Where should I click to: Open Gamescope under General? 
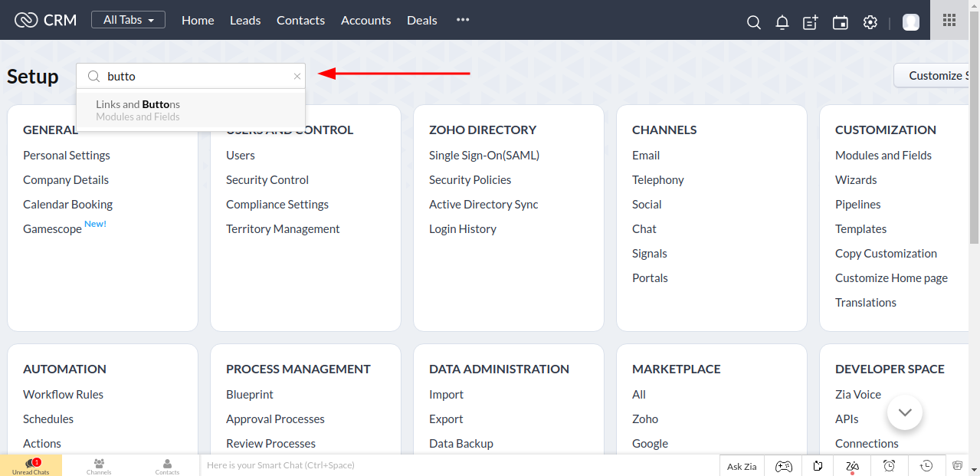coord(52,228)
